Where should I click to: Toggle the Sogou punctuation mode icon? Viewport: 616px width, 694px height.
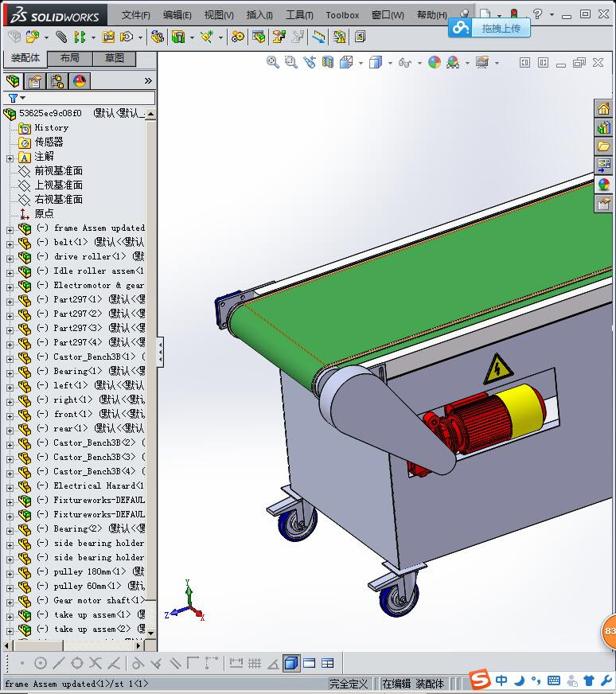click(x=536, y=680)
